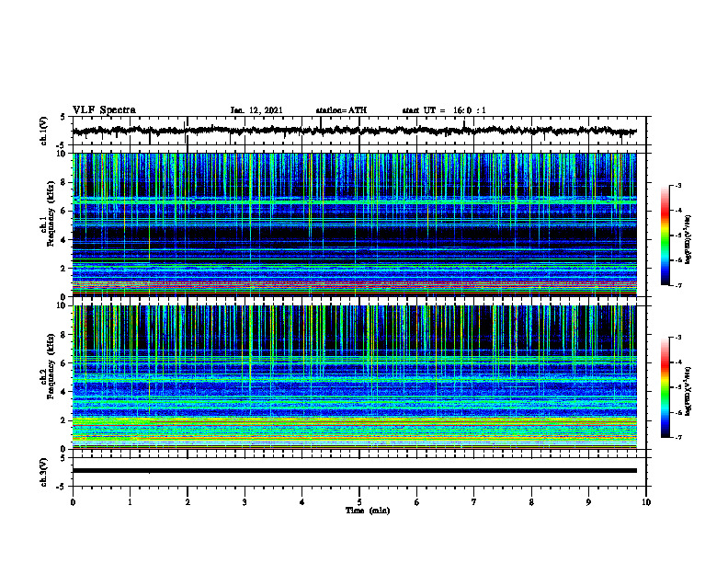Screen dimensions: 728x563
Task: Click time axis tick label "5"
Action: pyautogui.click(x=359, y=502)
